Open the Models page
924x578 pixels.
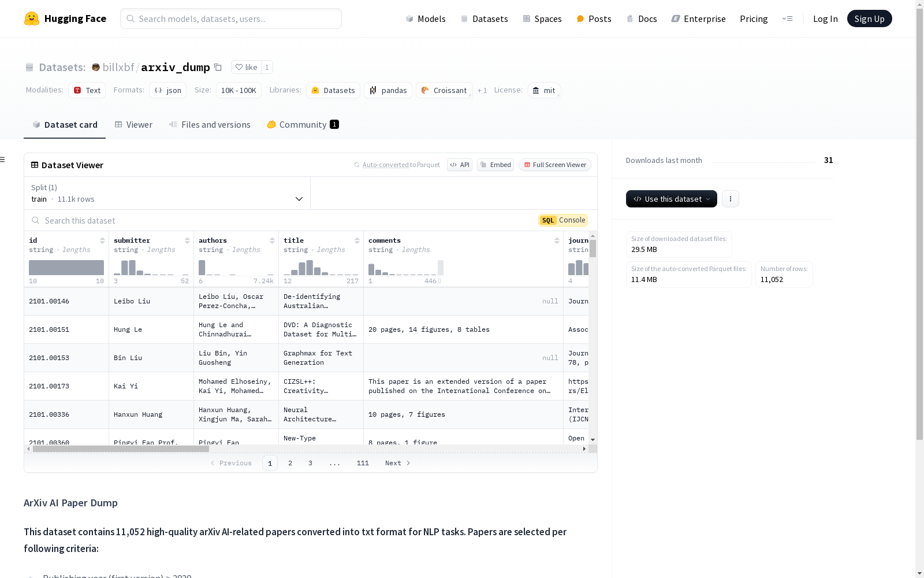click(x=426, y=18)
